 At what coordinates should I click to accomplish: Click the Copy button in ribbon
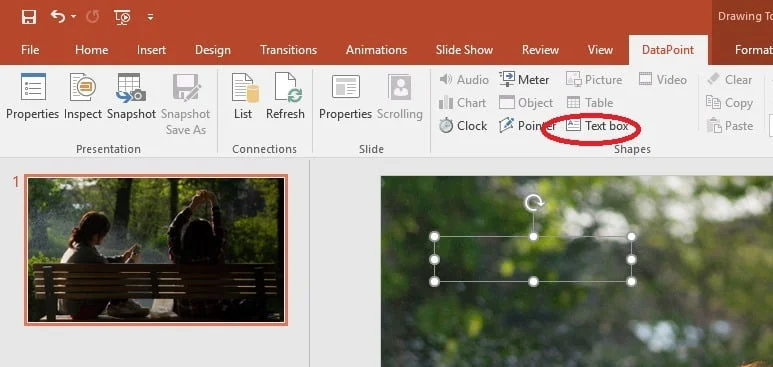click(x=729, y=103)
